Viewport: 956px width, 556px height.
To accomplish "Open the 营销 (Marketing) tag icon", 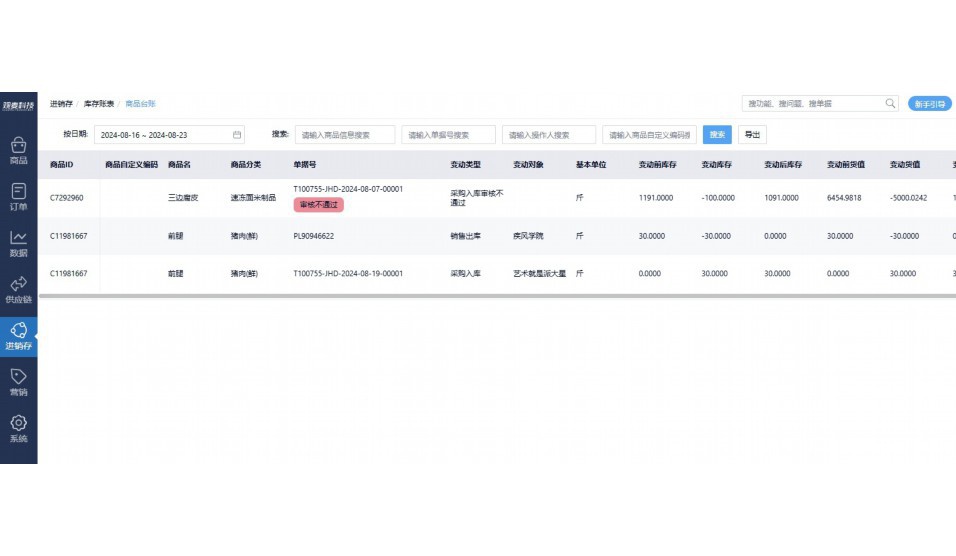I will click(18, 382).
